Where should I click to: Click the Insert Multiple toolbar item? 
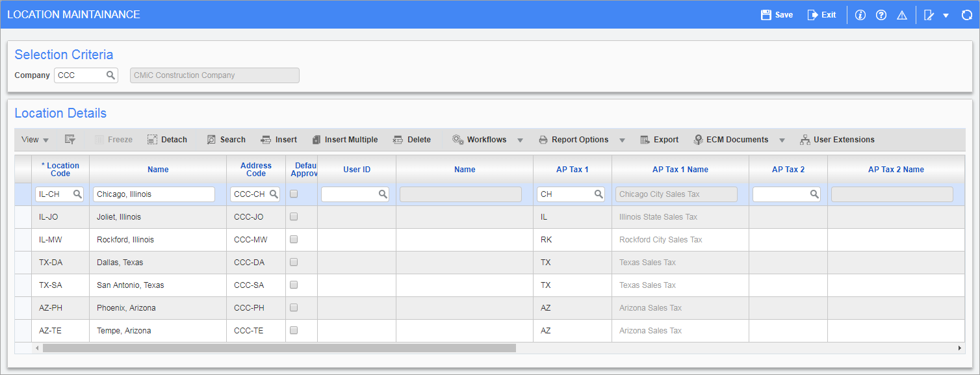click(x=344, y=140)
